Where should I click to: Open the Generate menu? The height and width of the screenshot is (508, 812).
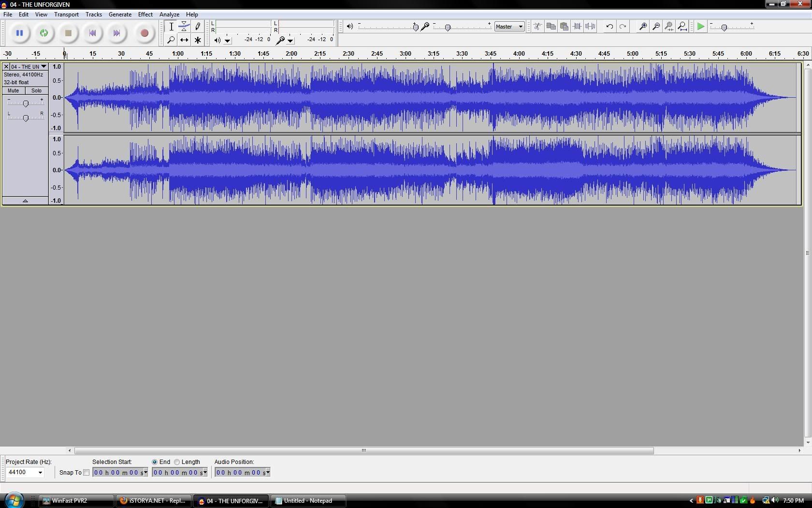pyautogui.click(x=120, y=15)
